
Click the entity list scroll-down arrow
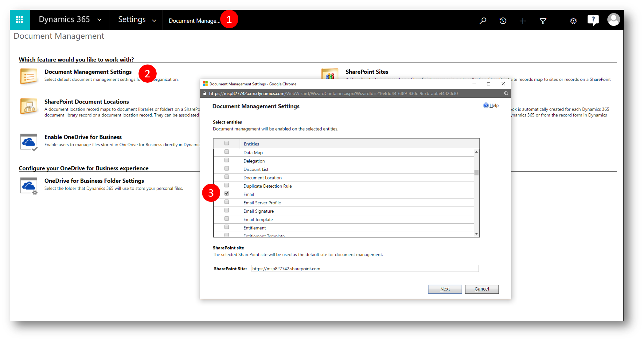coord(476,234)
